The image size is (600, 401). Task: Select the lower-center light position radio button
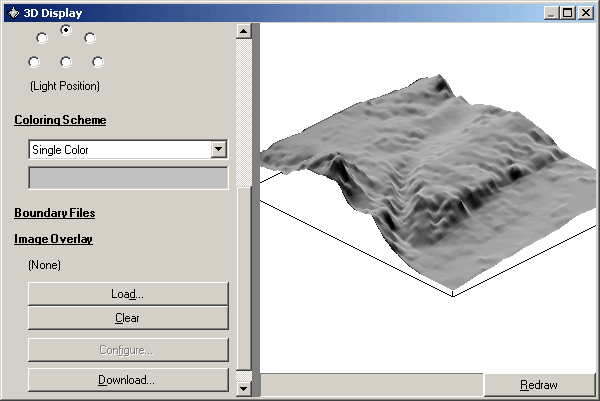coord(66,62)
